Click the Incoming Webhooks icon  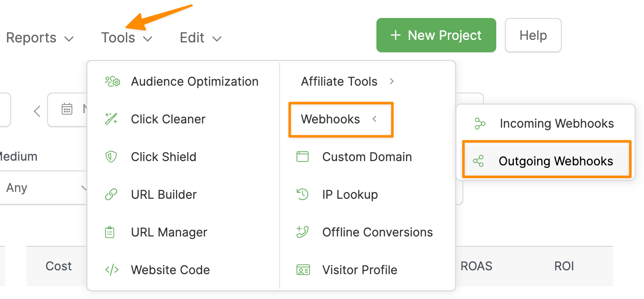click(480, 124)
